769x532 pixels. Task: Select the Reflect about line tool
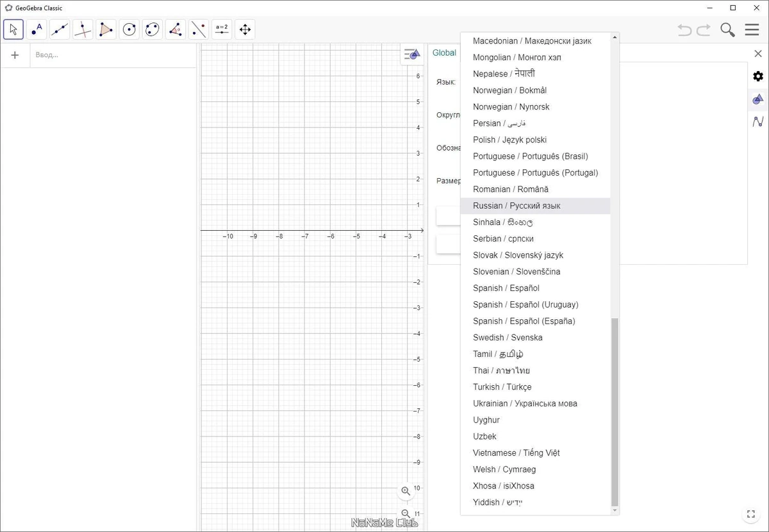coord(199,29)
